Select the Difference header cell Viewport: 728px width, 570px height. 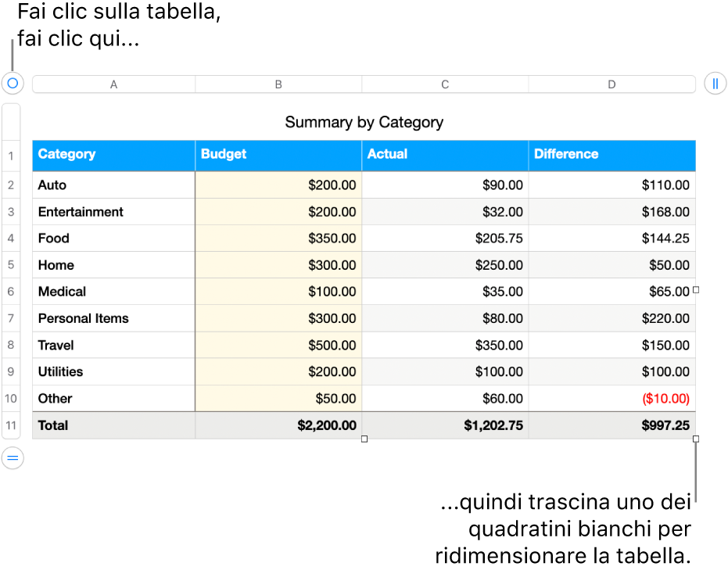click(611, 155)
